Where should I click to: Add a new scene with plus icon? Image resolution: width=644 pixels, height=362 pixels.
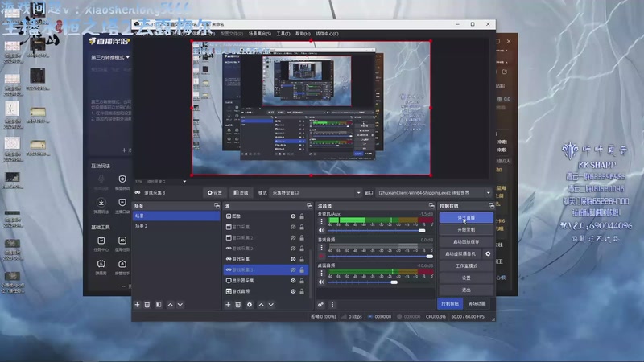137,305
